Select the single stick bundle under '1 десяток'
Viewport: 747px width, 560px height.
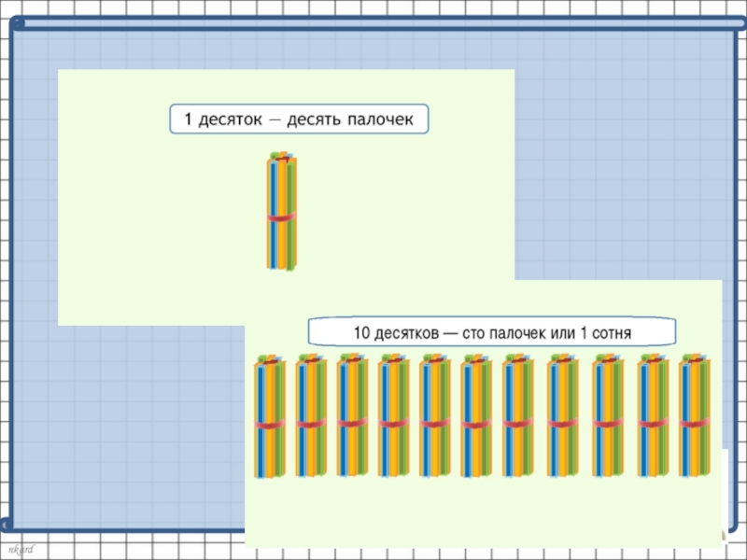(282, 211)
